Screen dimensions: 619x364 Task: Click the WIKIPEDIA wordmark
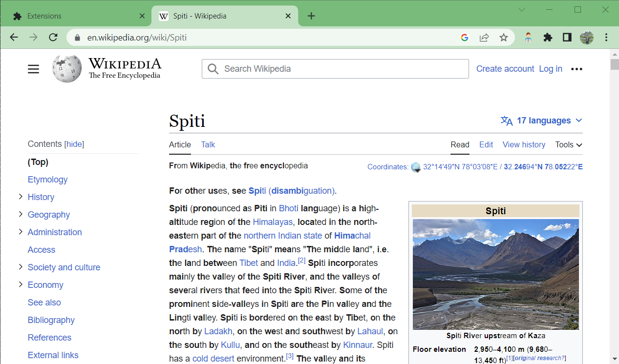pyautogui.click(x=125, y=64)
